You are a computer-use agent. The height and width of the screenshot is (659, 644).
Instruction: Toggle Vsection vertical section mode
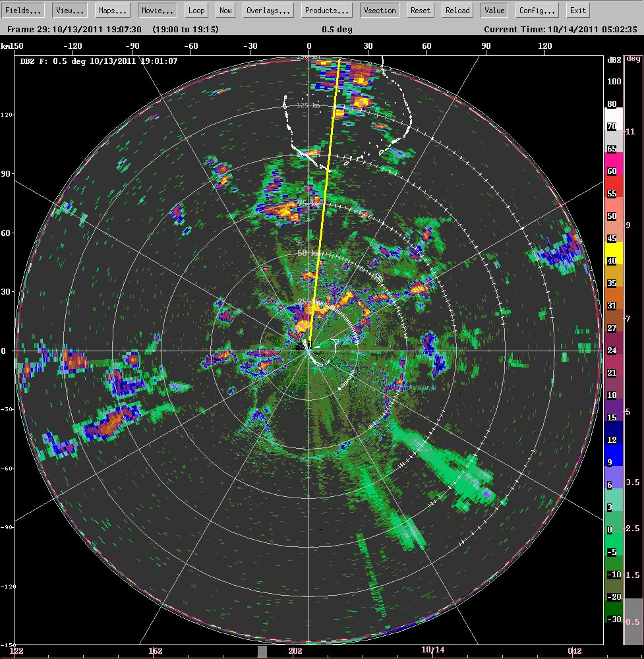point(380,11)
